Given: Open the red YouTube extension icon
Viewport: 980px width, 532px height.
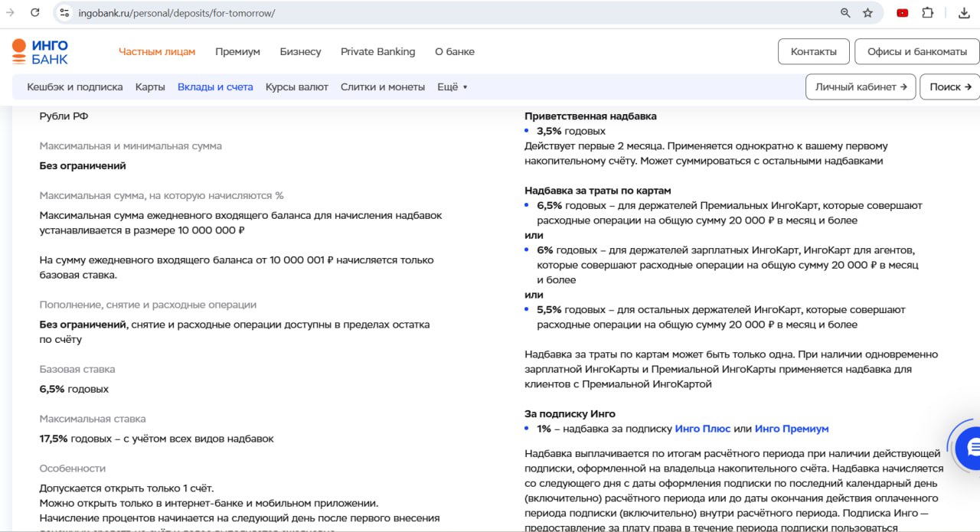Looking at the screenshot, I should pos(903,13).
